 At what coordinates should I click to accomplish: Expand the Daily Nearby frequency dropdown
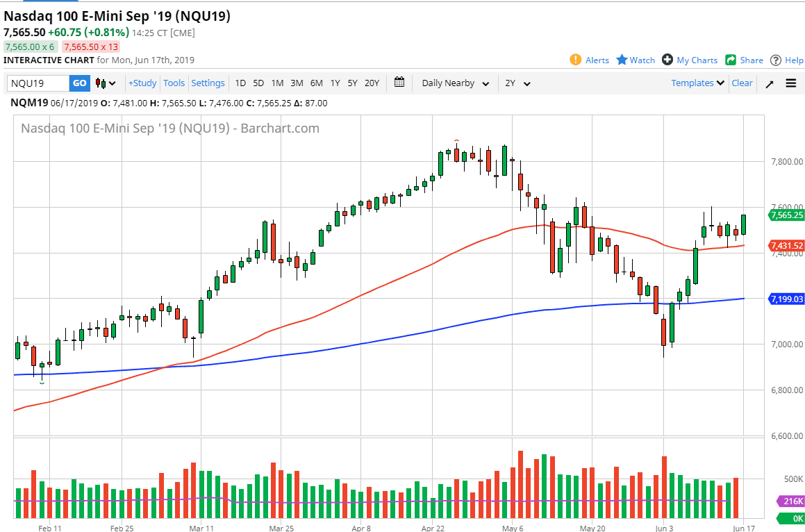pyautogui.click(x=455, y=83)
